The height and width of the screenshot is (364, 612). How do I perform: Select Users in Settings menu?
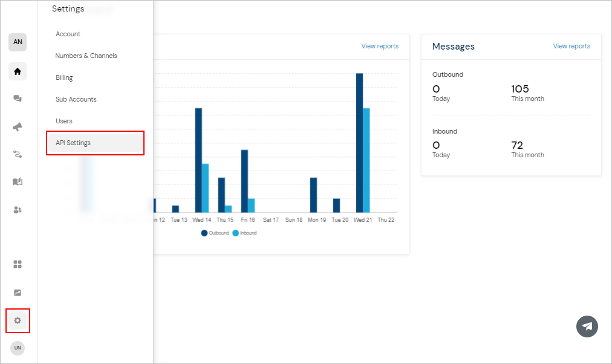click(64, 122)
